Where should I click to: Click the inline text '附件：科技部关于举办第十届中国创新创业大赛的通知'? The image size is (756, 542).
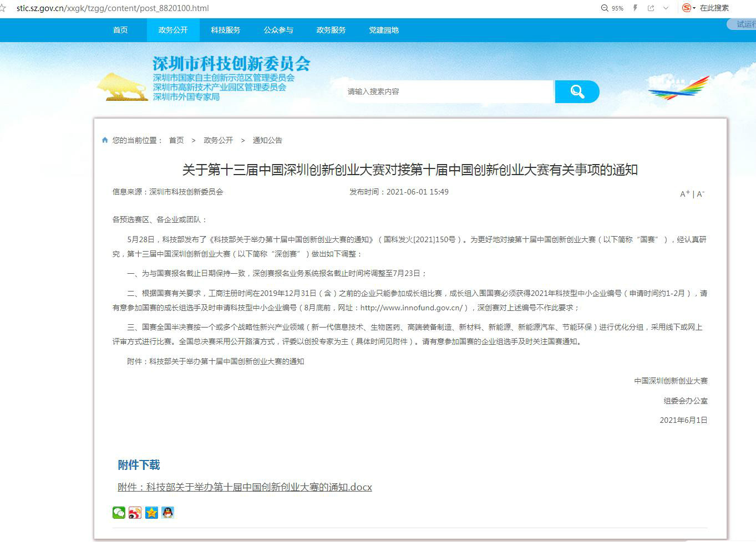pos(216,361)
